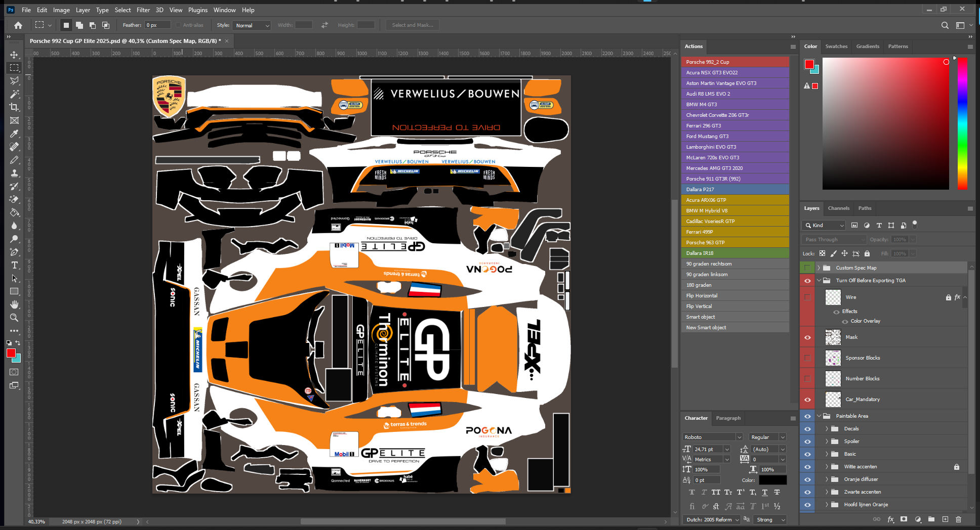Image resolution: width=980 pixels, height=530 pixels.
Task: Run the Flip Horizontal action
Action: (735, 295)
